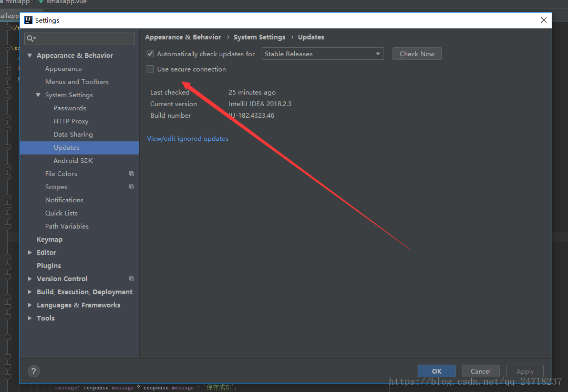This screenshot has height=392, width=568.
Task: Select Menus and Toolbars settings page
Action: point(77,82)
